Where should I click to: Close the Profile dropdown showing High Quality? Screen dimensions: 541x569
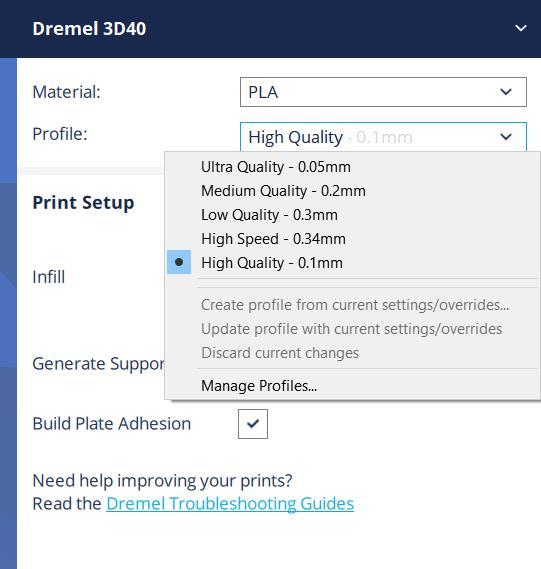(x=383, y=137)
